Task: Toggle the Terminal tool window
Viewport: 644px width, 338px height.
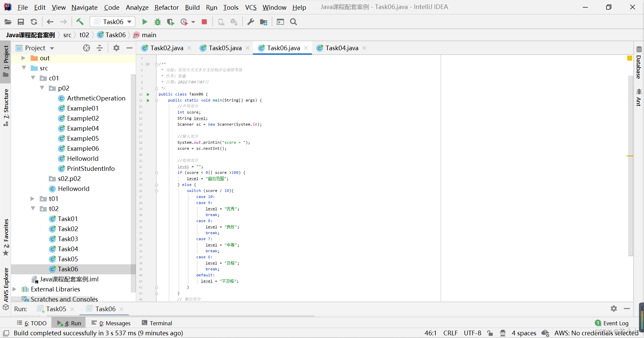Action: coord(157,323)
